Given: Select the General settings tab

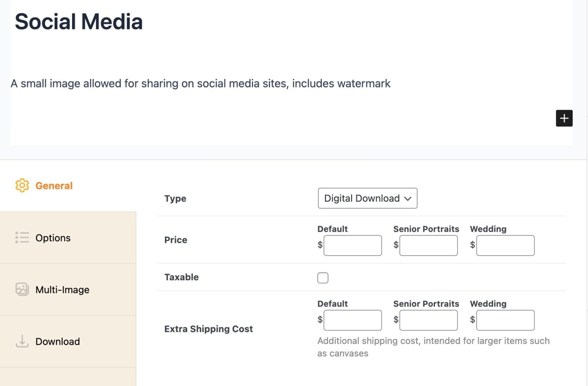Looking at the screenshot, I should pos(54,186).
